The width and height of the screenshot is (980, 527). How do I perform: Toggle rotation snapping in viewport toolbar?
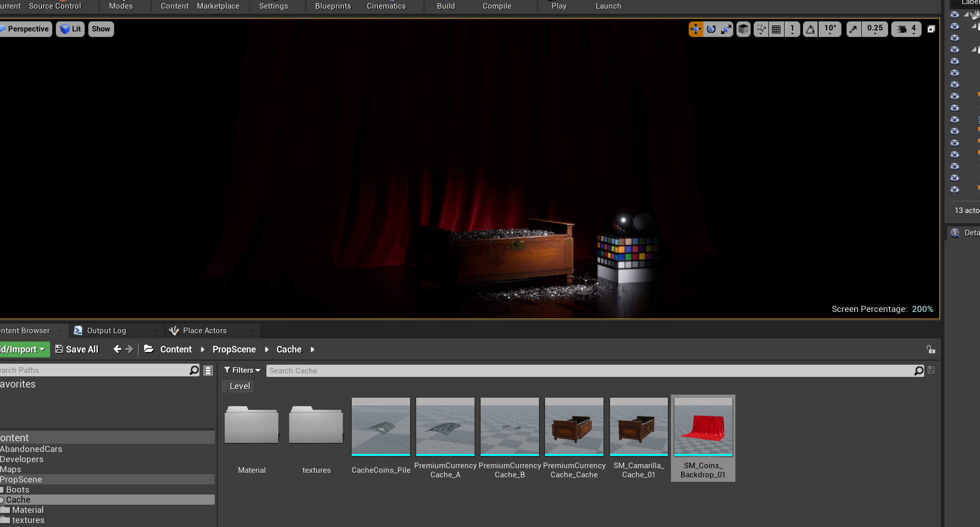click(810, 29)
